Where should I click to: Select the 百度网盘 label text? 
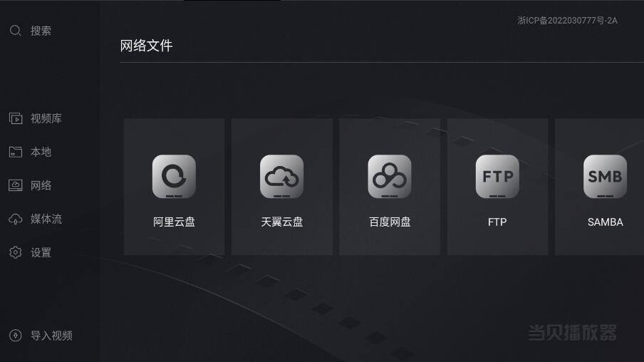tap(390, 222)
